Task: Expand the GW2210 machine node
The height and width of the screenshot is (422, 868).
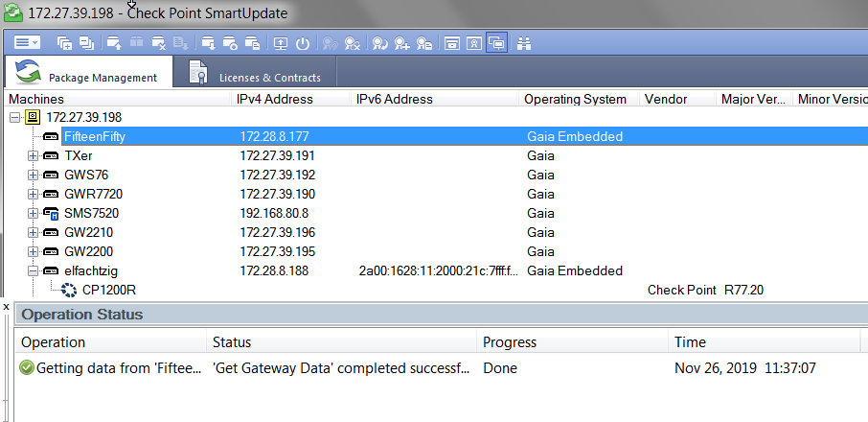Action: (x=33, y=233)
